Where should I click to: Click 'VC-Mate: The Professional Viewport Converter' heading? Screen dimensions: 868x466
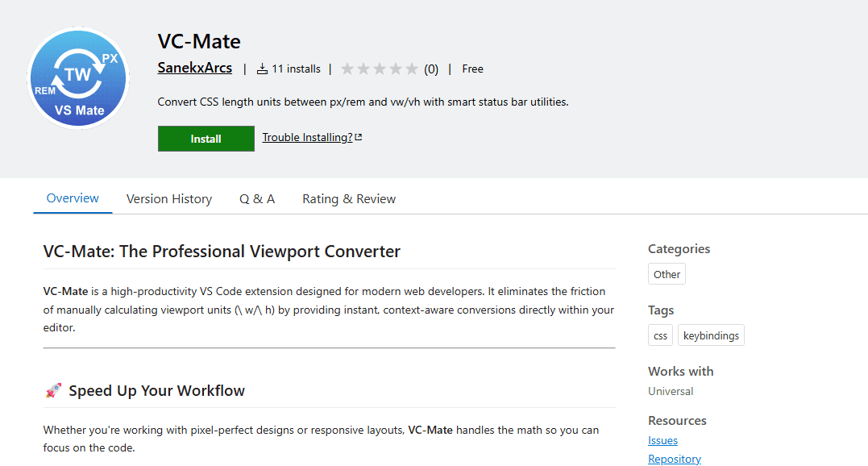222,252
